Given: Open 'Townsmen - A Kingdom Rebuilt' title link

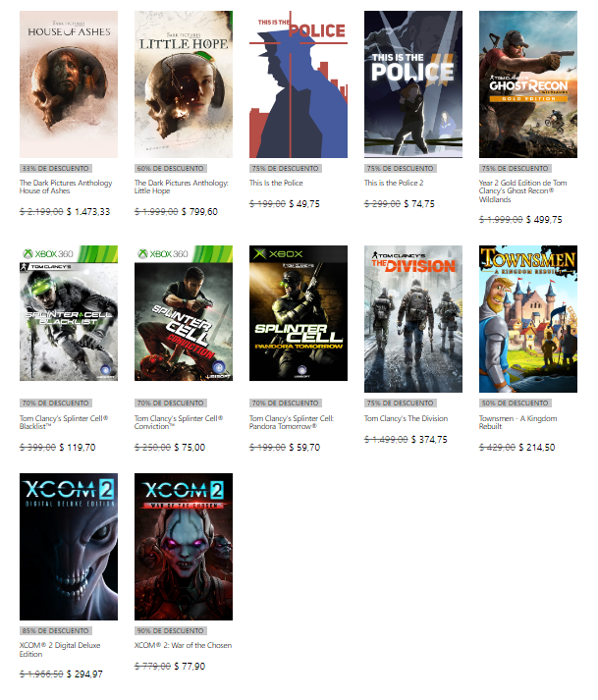Looking at the screenshot, I should 517,422.
